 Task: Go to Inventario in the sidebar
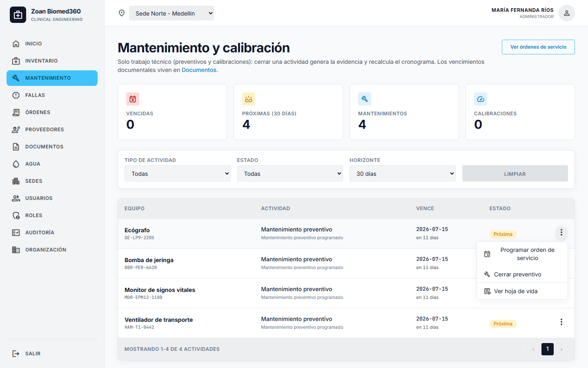pos(52,61)
